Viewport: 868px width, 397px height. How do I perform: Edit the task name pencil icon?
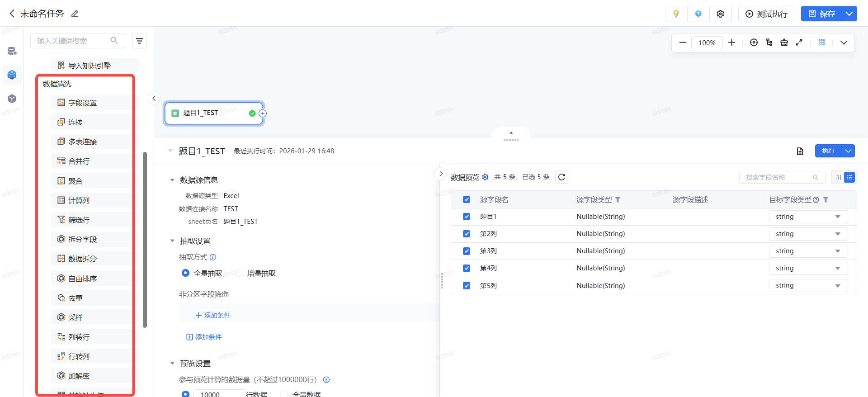75,14
